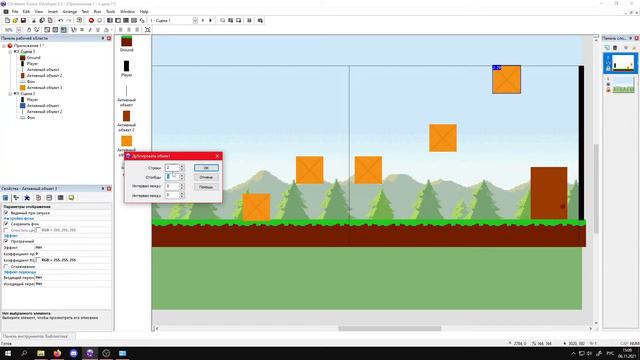Click 'Помощь' in the duplicate dialog

pos(206,187)
